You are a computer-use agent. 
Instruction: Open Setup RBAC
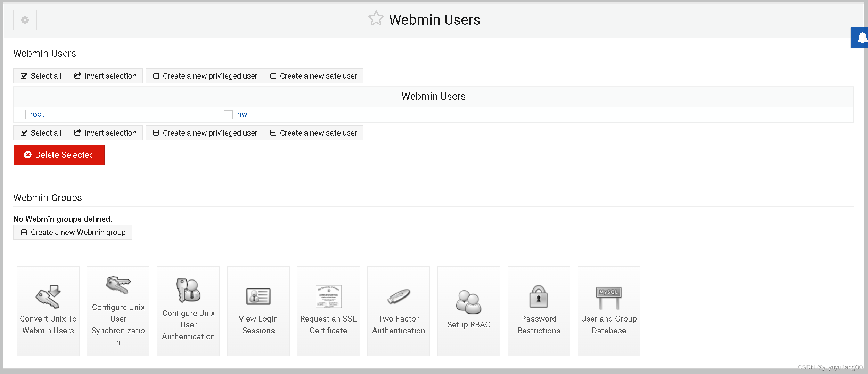tap(468, 311)
